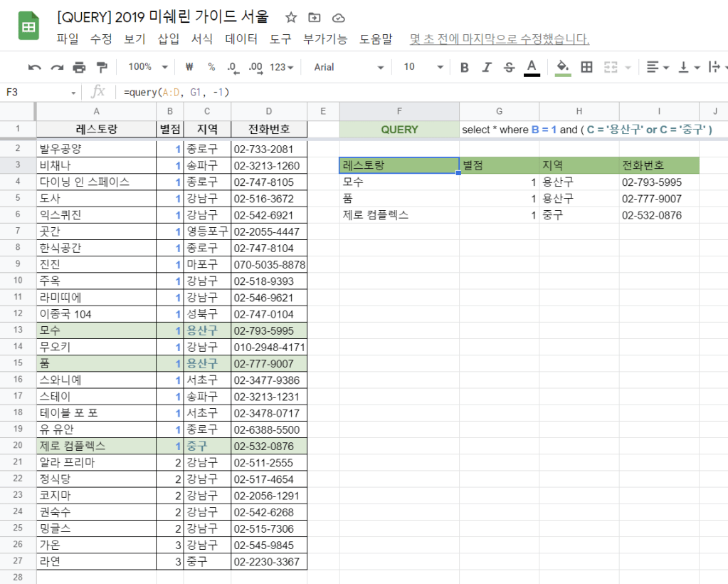Click the last-edit history link
This screenshot has height=584, width=728.
(499, 39)
